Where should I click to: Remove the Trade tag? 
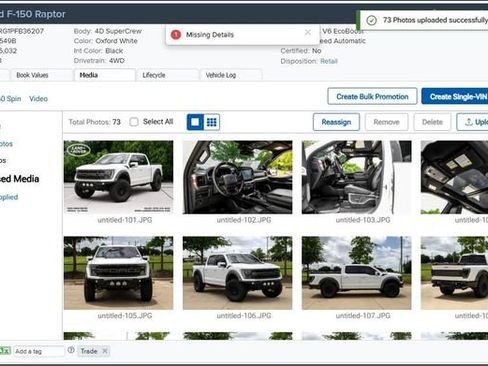pyautogui.click(x=105, y=351)
